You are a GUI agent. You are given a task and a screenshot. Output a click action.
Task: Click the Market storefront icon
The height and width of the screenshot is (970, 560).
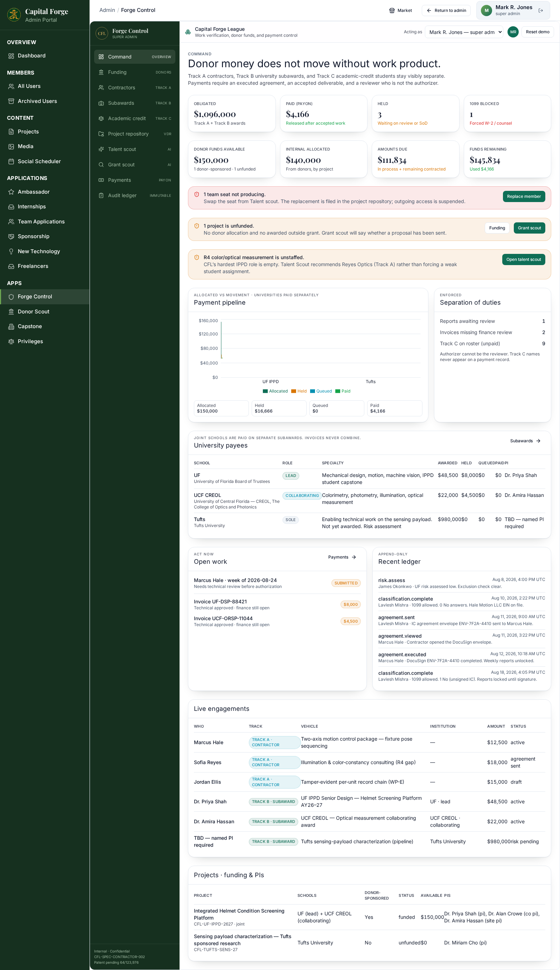[392, 11]
